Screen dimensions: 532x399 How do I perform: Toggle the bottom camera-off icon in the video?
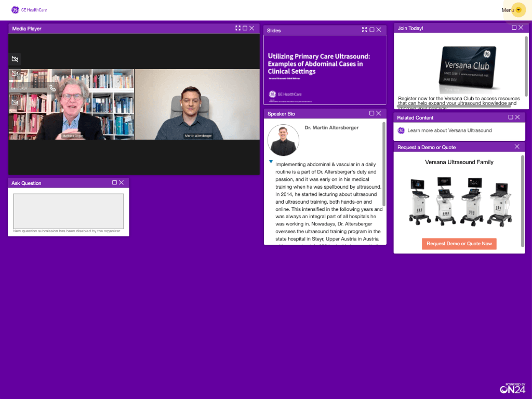tap(15, 102)
